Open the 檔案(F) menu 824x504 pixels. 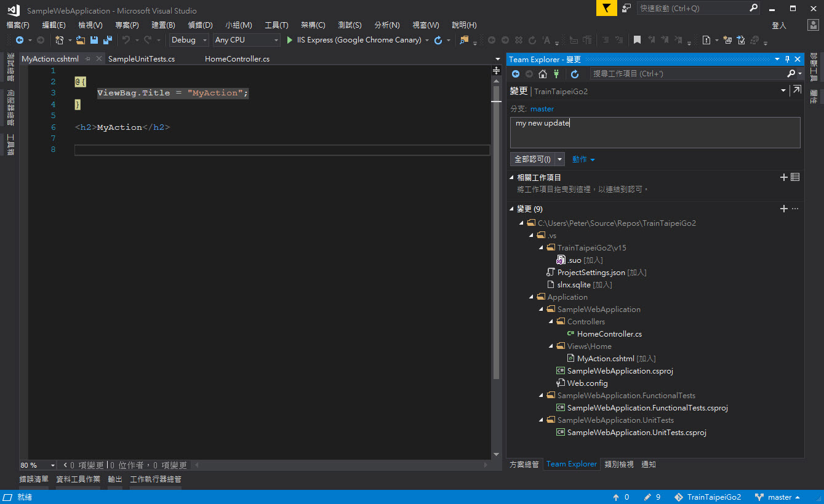click(18, 25)
